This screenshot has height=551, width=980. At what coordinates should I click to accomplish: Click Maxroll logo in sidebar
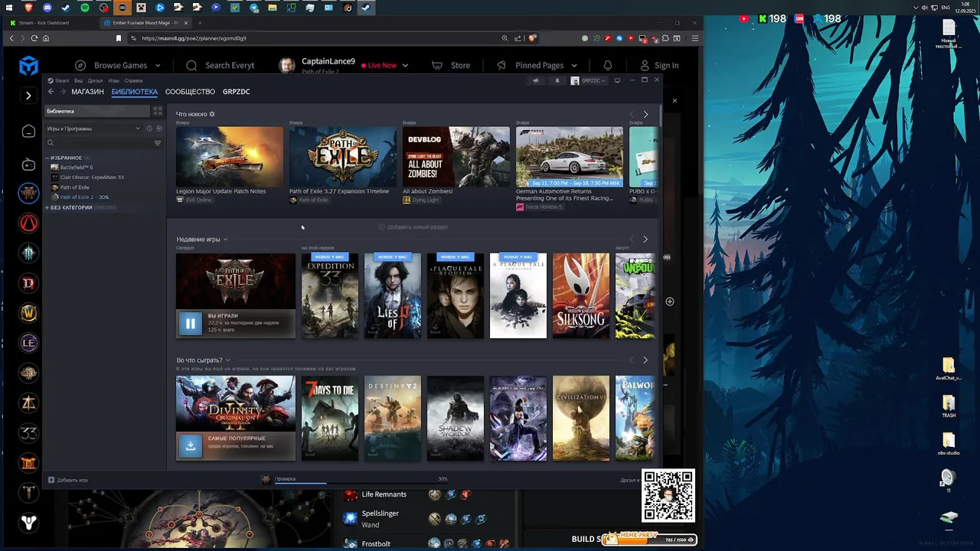28,66
